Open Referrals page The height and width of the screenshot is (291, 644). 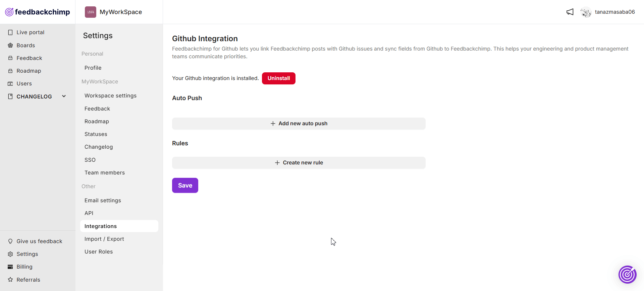pyautogui.click(x=29, y=280)
